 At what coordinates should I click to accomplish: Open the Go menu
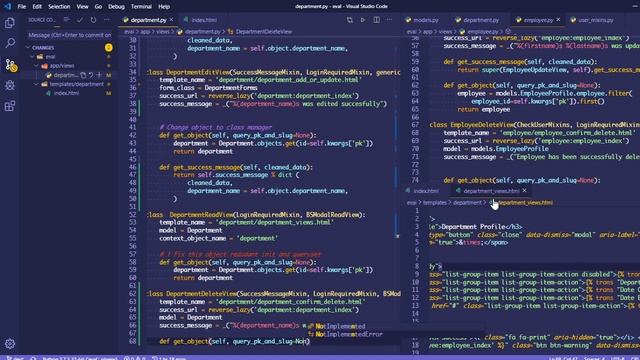98,7
